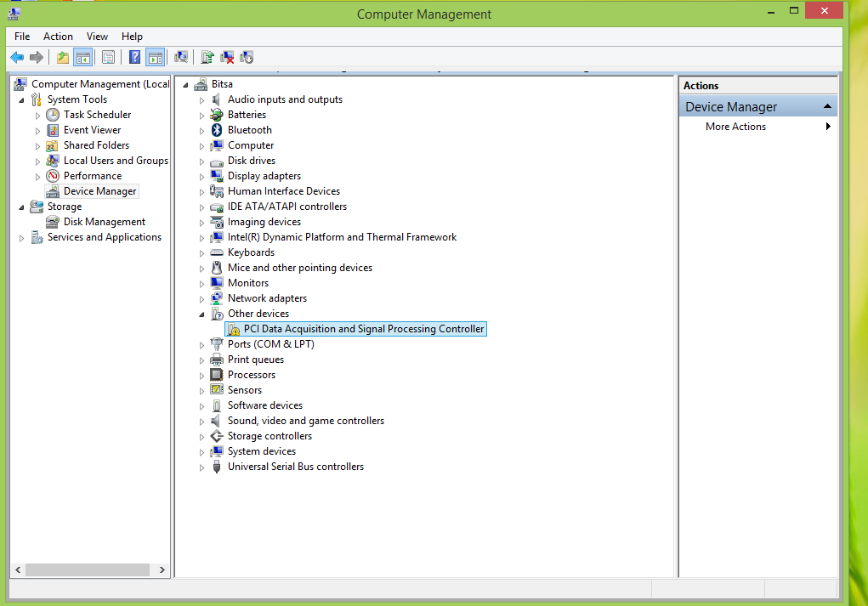868x606 pixels.
Task: Open the View menu
Action: coord(97,37)
